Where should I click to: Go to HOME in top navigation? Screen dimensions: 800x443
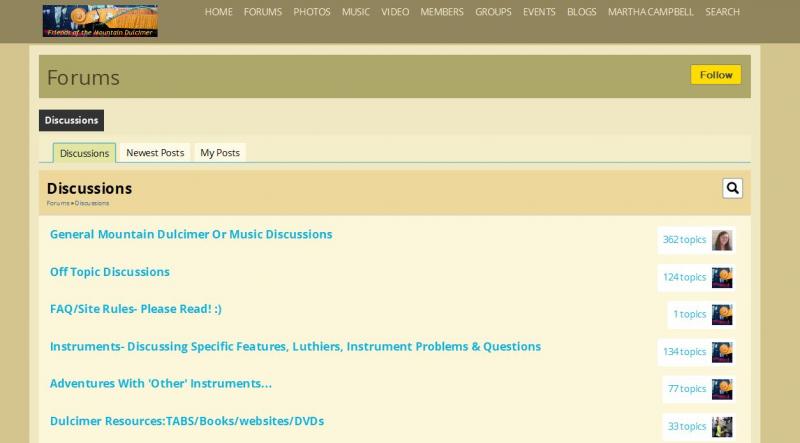(x=218, y=12)
